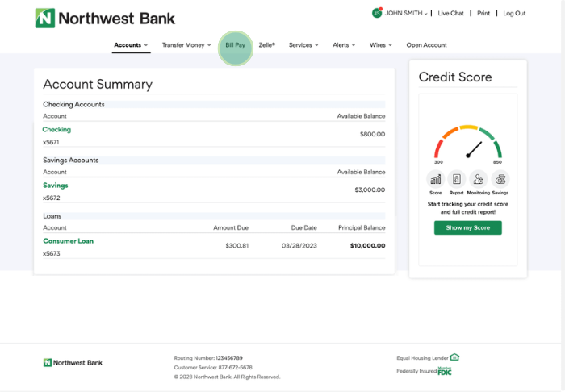Select the credit Monitoring icon
The height and width of the screenshot is (392, 565).
pyautogui.click(x=478, y=179)
